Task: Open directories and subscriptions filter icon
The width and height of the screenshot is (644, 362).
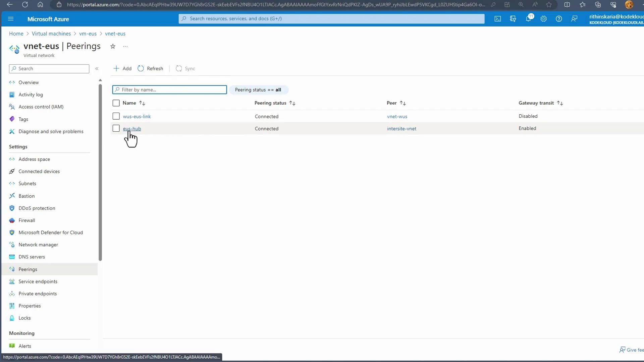Action: click(513, 19)
